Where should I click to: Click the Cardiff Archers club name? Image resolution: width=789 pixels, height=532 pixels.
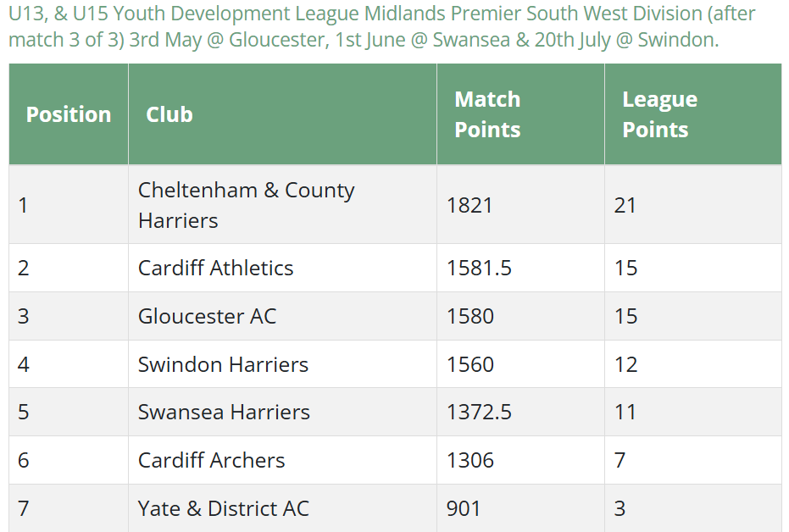tap(211, 461)
